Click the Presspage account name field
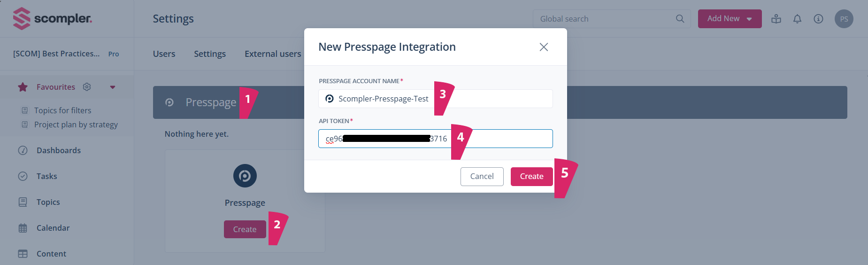 click(x=493, y=99)
